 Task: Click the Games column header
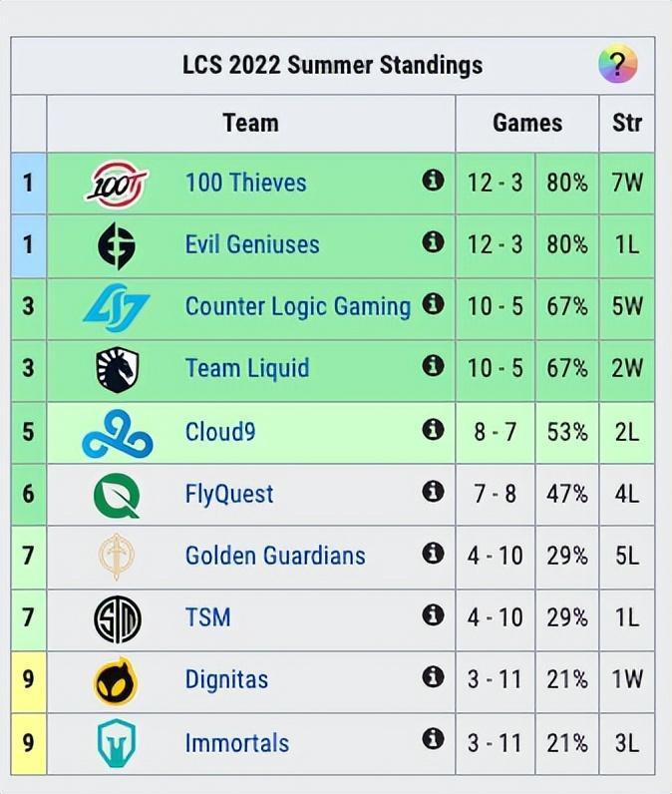526,123
